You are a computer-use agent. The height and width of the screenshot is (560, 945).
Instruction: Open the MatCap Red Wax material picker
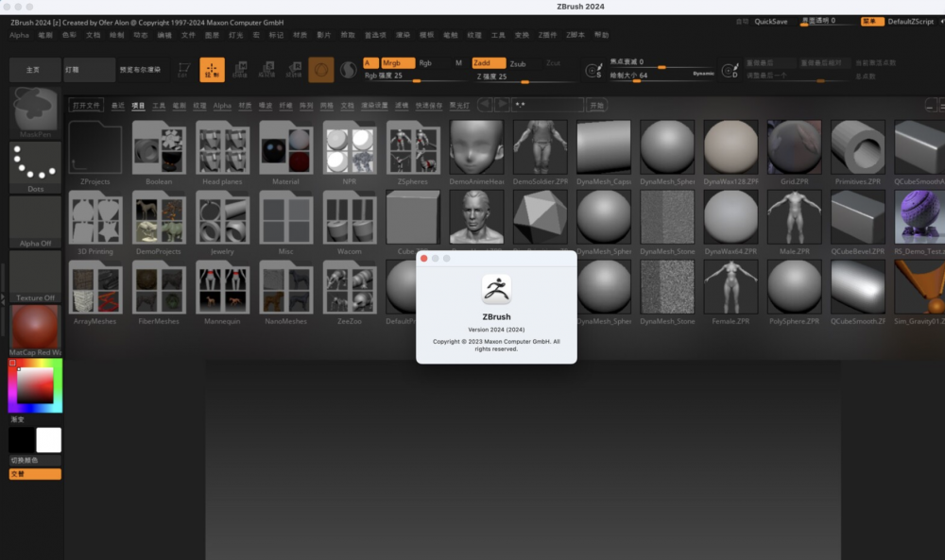[35, 330]
